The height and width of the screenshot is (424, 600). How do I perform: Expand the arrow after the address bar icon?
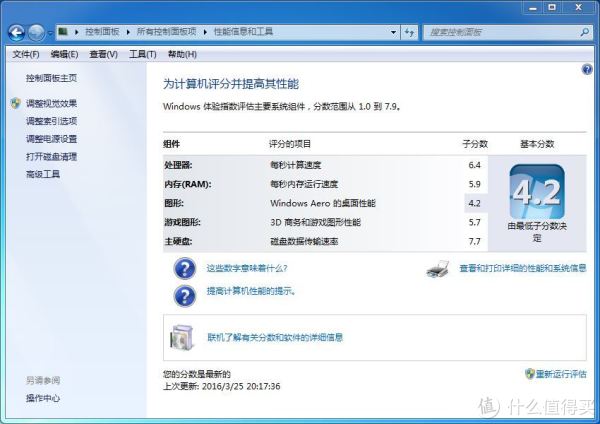tap(76, 32)
